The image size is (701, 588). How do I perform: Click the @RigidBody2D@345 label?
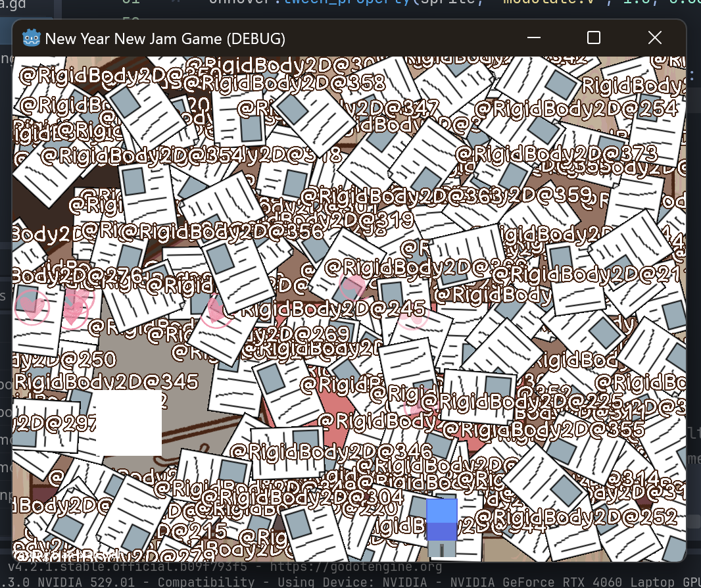tap(107, 381)
